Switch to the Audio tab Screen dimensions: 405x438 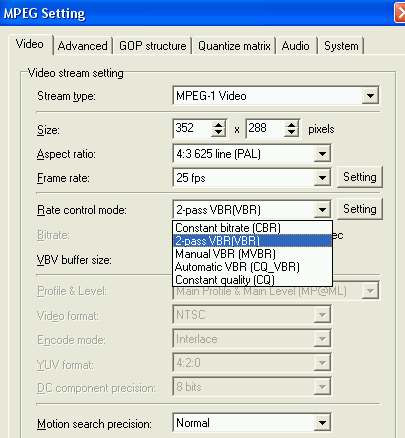pos(295,46)
